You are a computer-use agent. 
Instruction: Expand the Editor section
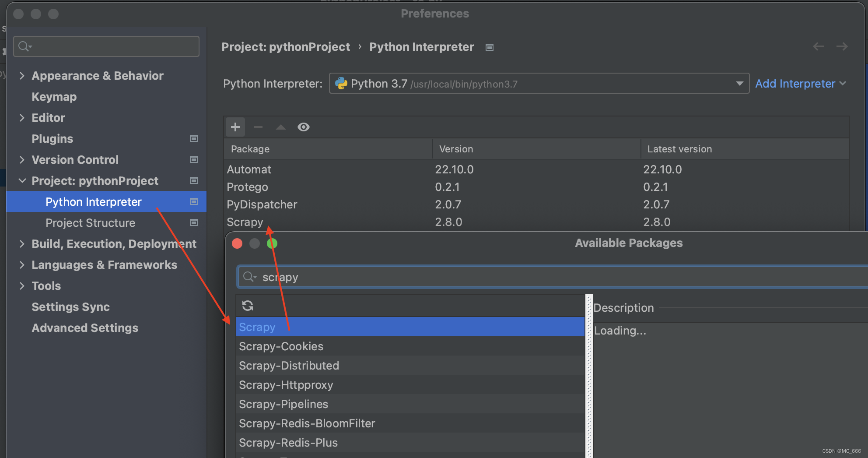click(x=22, y=118)
